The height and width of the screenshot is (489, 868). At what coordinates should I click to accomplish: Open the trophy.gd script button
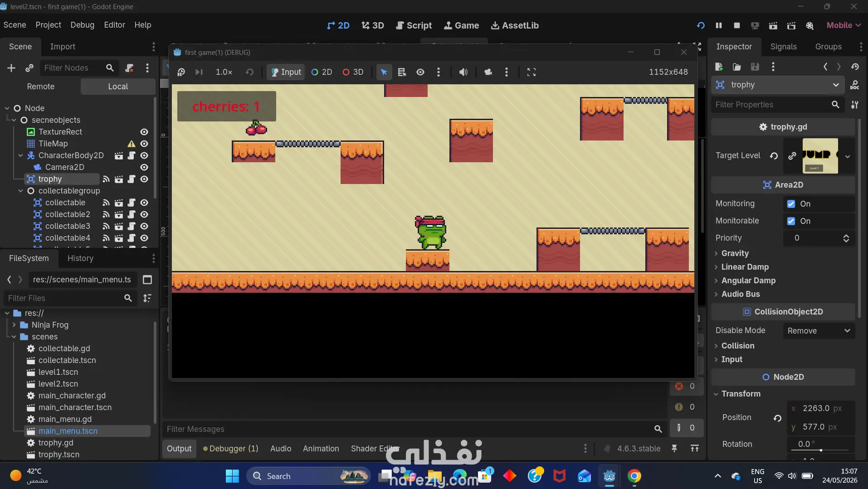click(x=783, y=127)
